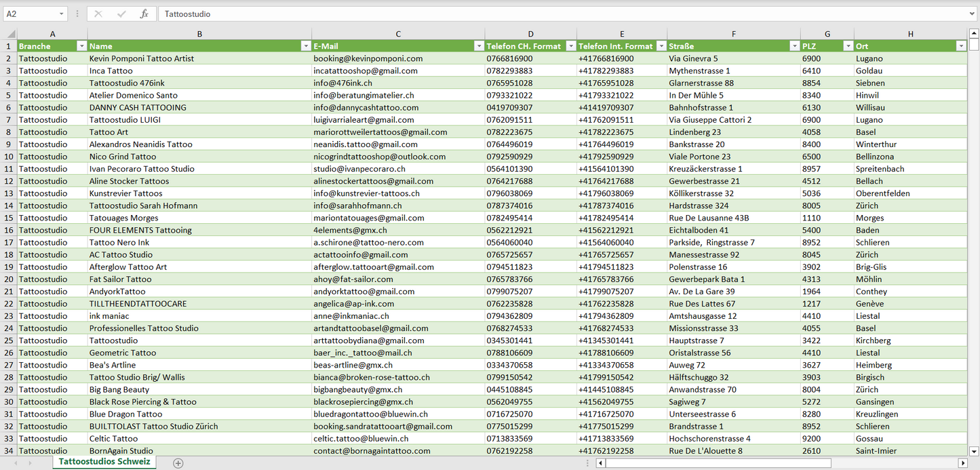Open the PLZ column filter dropdown
Image resolution: width=980 pixels, height=470 pixels.
[848, 46]
